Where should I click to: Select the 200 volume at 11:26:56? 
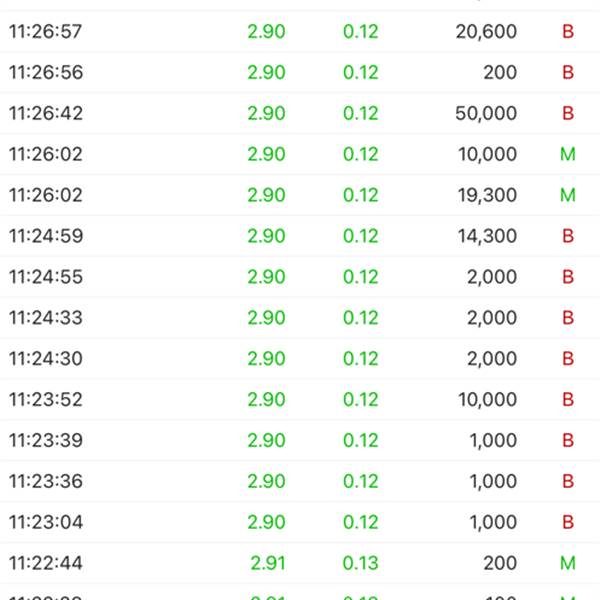(x=500, y=72)
